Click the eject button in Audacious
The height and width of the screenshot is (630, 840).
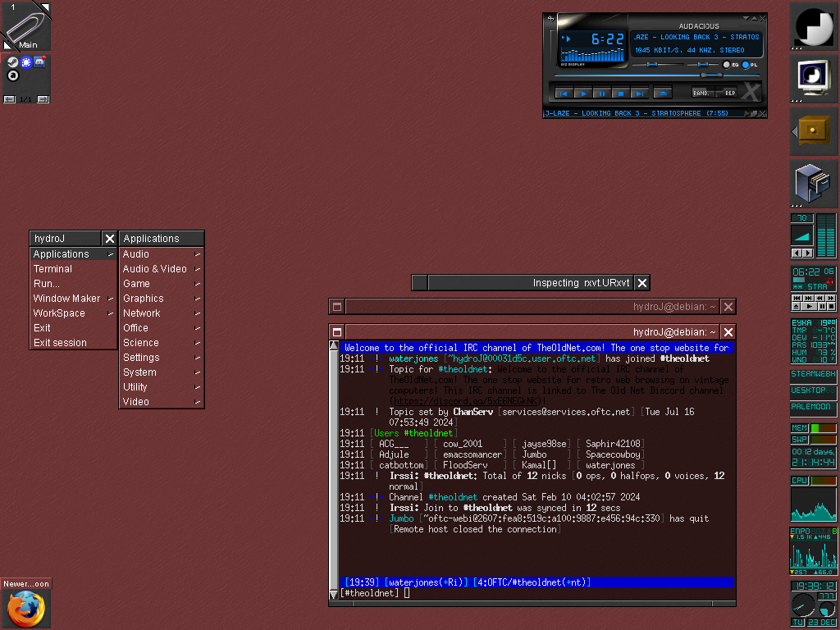coord(663,94)
